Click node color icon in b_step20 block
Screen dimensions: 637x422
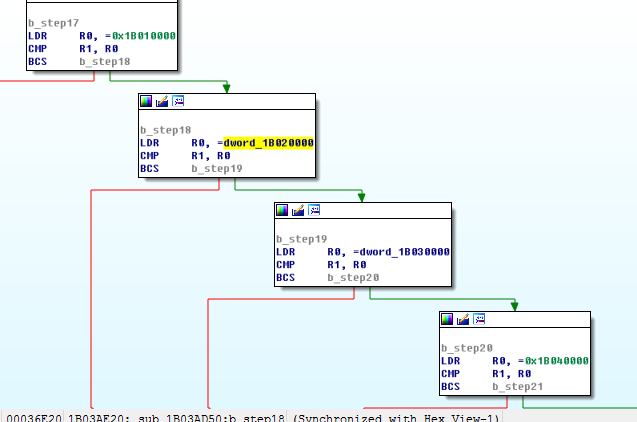pyautogui.click(x=447, y=319)
